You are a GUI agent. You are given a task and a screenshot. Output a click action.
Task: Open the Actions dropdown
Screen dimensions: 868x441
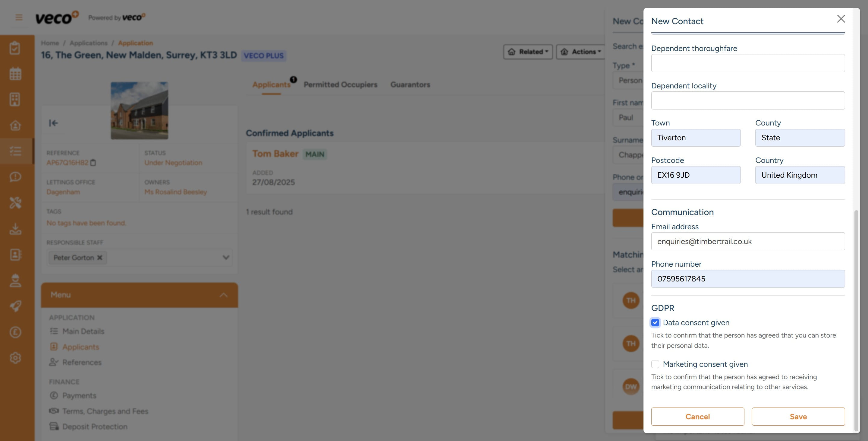580,52
